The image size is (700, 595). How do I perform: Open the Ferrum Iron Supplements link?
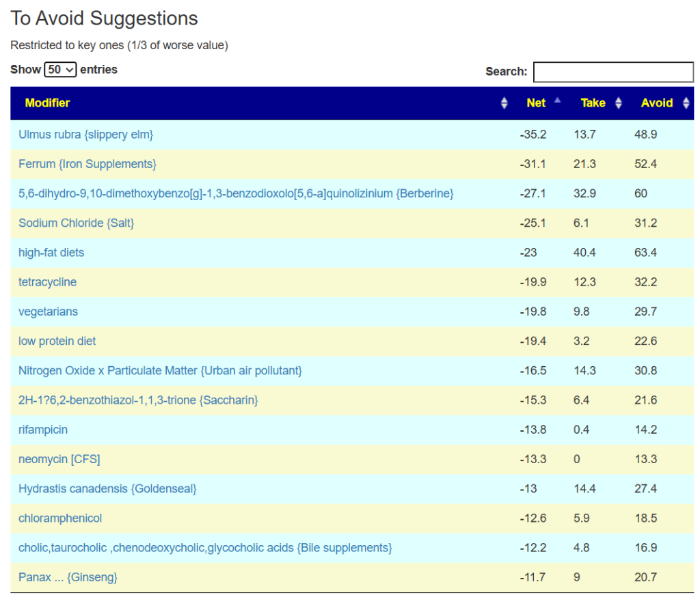[x=87, y=164]
